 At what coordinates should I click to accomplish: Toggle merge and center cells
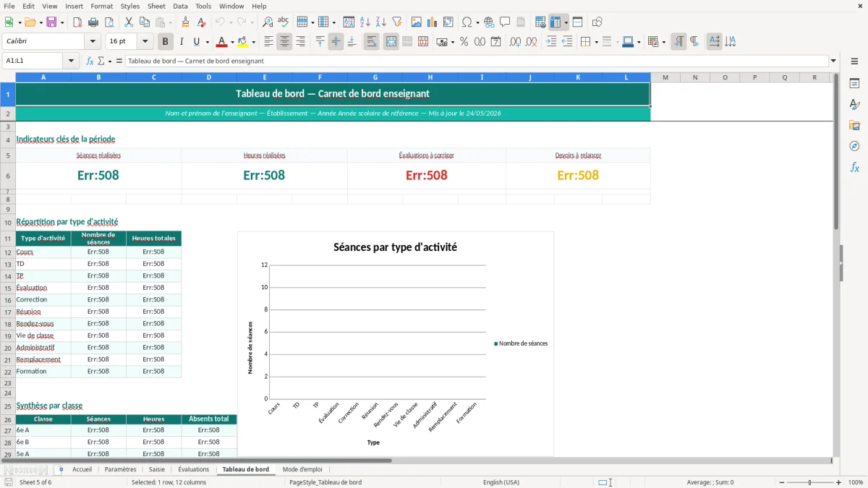(x=391, y=42)
